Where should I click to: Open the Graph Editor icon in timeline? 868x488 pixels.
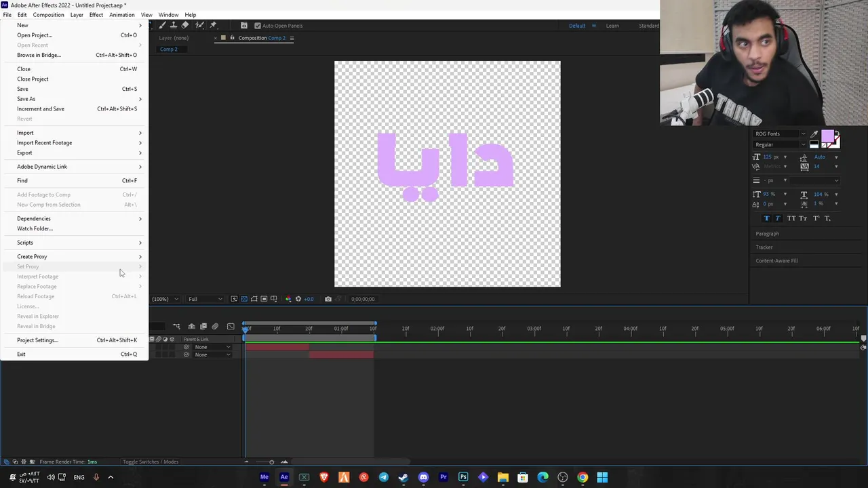(231, 327)
